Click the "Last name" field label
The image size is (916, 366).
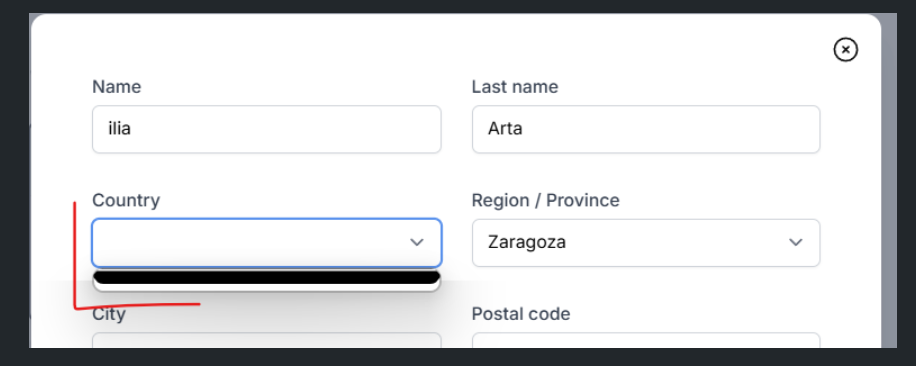click(515, 87)
